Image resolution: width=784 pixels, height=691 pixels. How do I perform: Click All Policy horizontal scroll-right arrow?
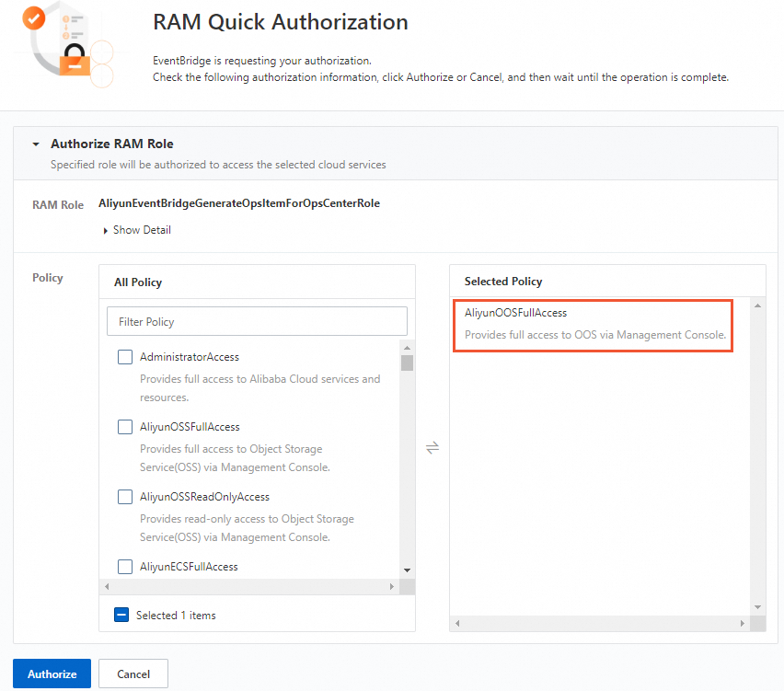click(392, 586)
